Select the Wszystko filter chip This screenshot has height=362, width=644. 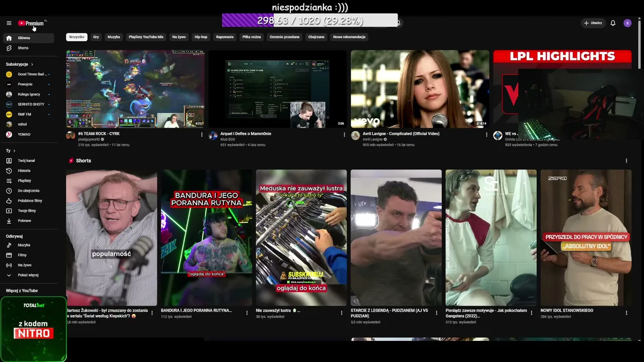pyautogui.click(x=76, y=37)
